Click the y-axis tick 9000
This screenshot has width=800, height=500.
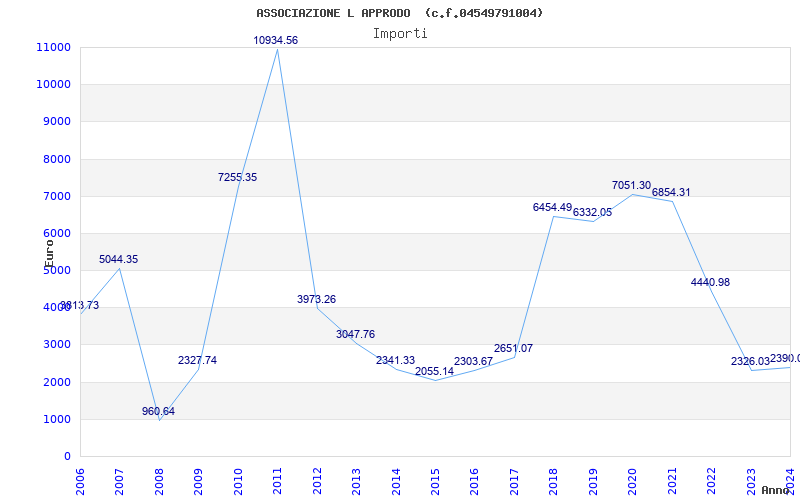coord(56,121)
